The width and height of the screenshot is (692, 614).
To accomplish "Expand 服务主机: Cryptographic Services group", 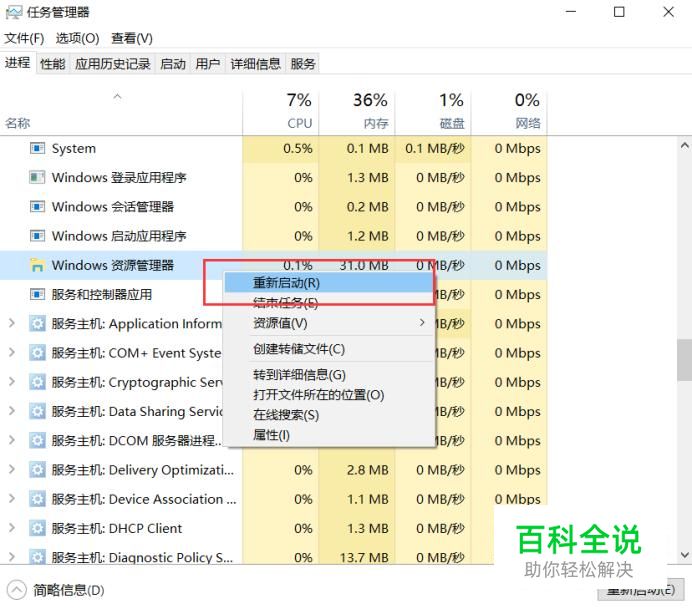I will click(12, 381).
